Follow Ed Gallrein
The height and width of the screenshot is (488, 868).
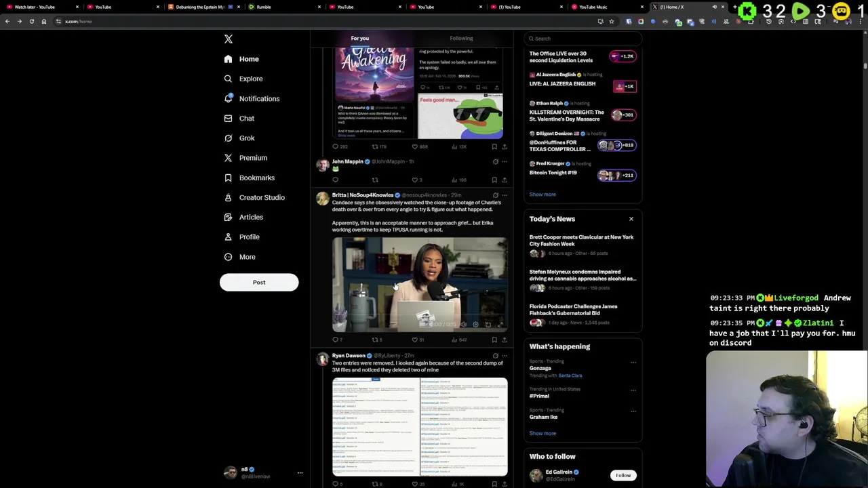(x=623, y=476)
